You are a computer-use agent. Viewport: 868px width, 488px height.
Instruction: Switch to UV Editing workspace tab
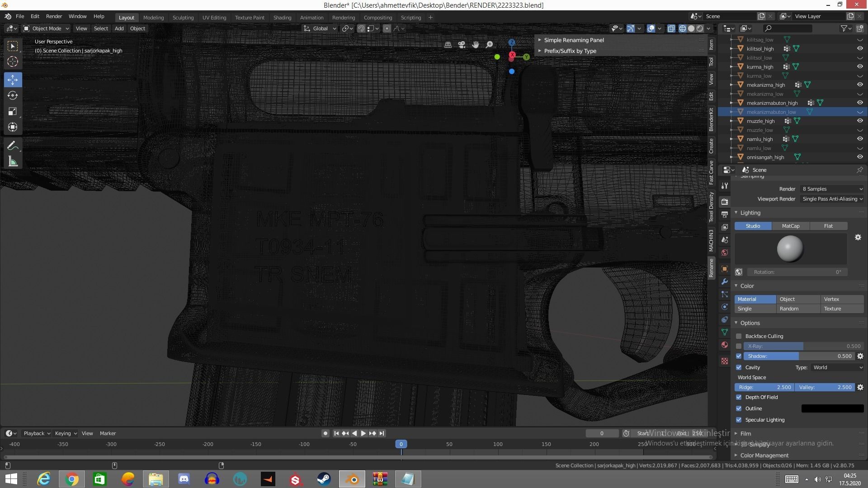(214, 18)
